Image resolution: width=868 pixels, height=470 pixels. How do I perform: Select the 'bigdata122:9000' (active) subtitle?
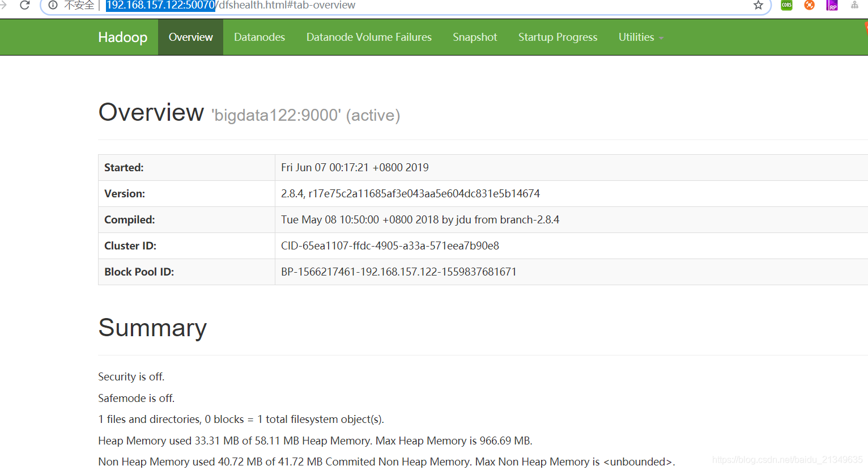(x=306, y=116)
